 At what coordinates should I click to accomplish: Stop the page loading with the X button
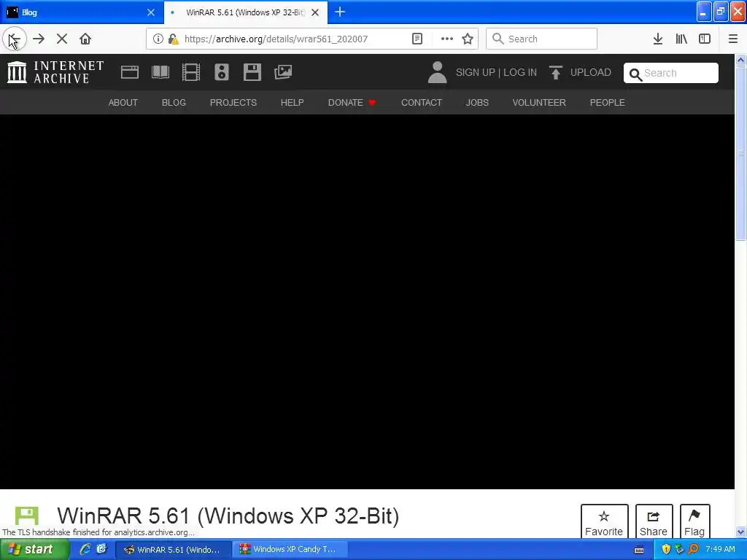pos(62,39)
